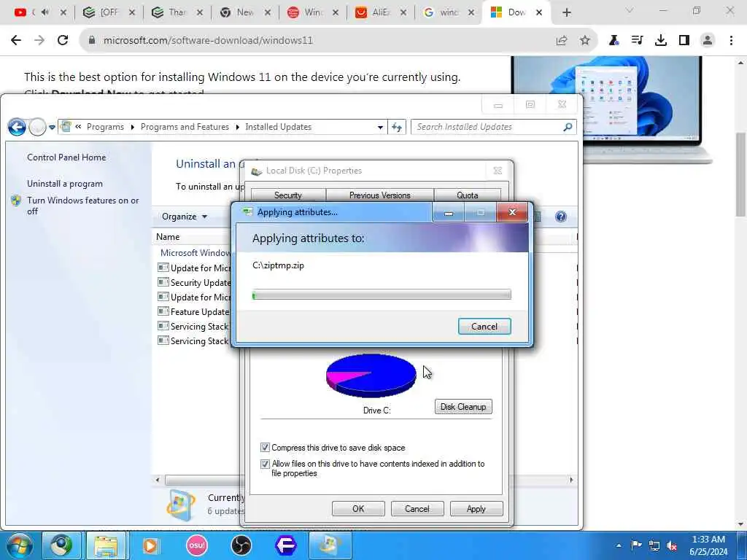Open Control Panel Home link
The width and height of the screenshot is (747, 560).
(x=66, y=157)
